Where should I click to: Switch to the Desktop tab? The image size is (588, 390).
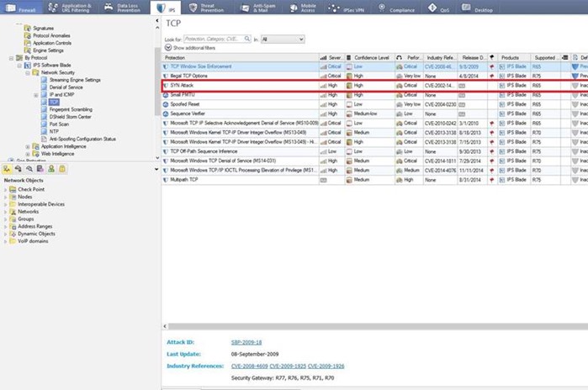click(477, 8)
